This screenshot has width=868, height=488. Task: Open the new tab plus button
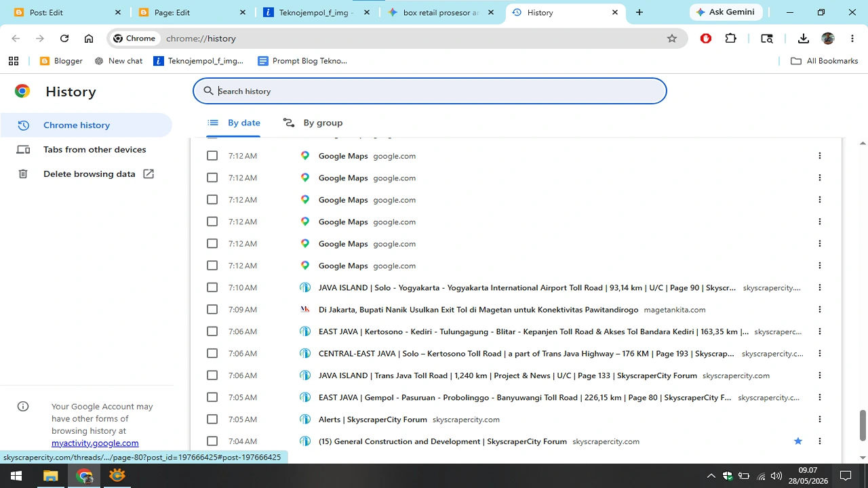(639, 12)
